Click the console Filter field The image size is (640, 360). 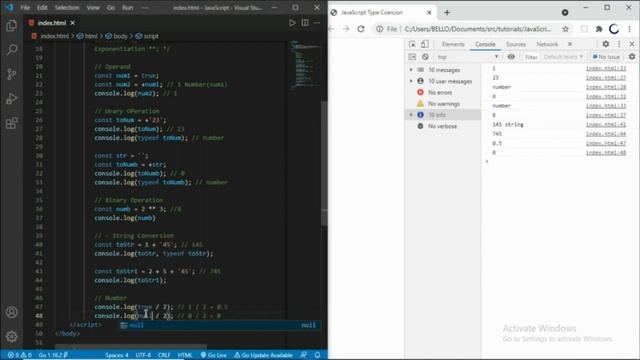point(531,57)
